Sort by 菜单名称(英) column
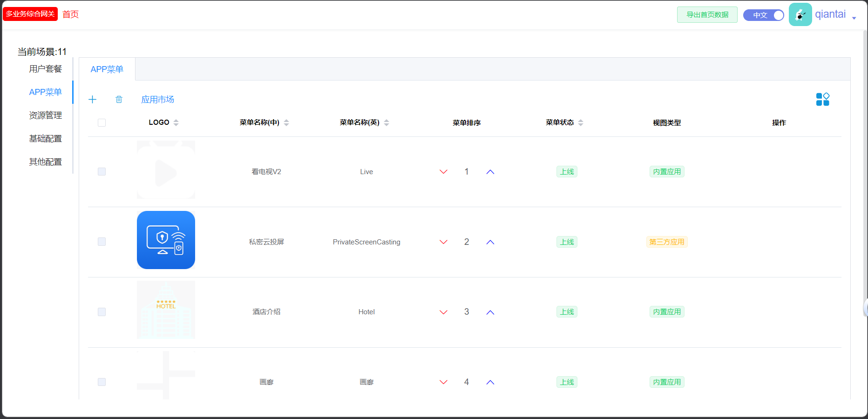Viewport: 868px width, 419px height. (x=387, y=123)
